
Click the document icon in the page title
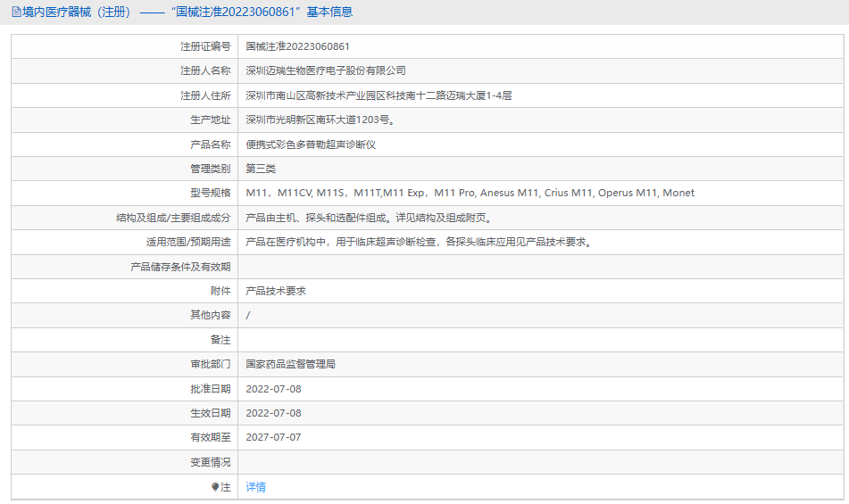[x=17, y=12]
